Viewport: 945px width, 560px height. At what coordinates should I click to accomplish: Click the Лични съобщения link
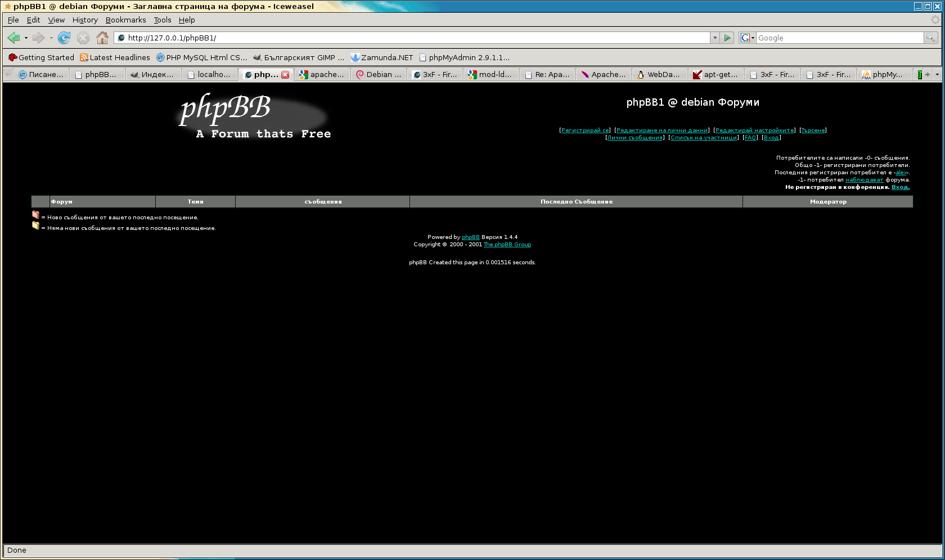tap(635, 138)
